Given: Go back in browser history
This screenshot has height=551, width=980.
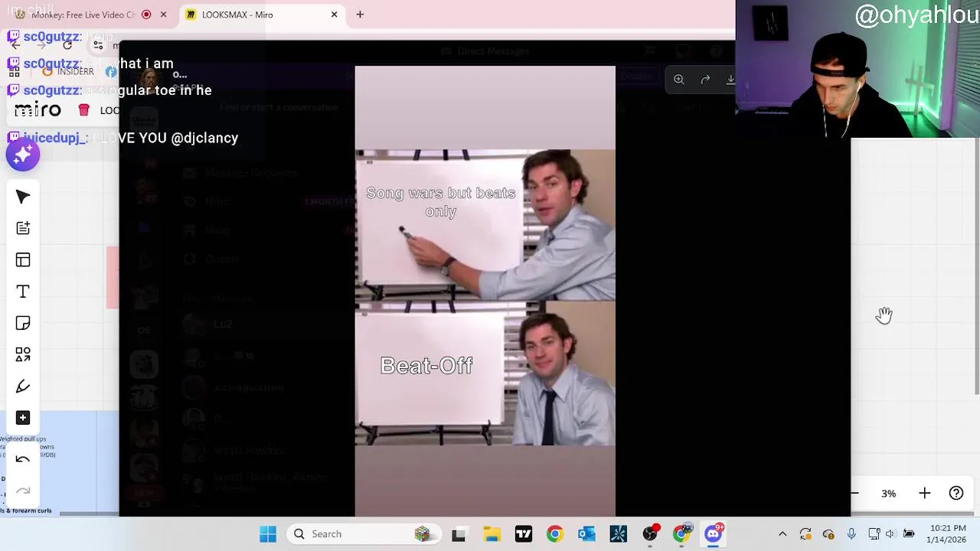Looking at the screenshot, I should click(15, 45).
